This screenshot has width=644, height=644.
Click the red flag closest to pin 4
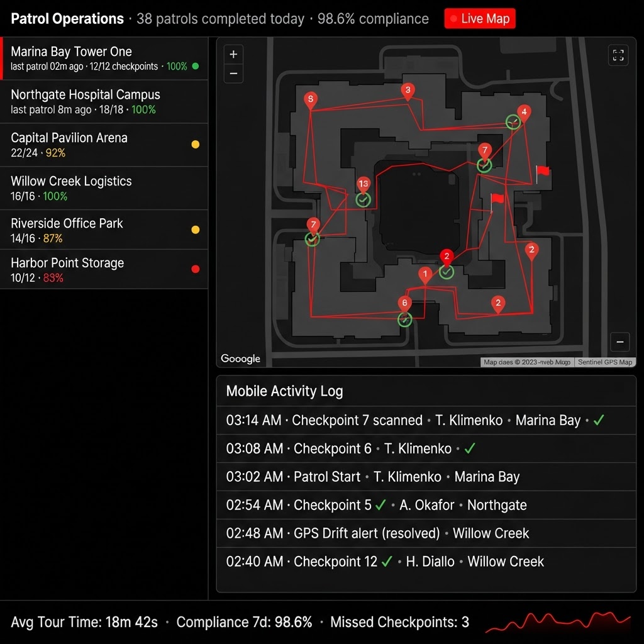[x=542, y=172]
